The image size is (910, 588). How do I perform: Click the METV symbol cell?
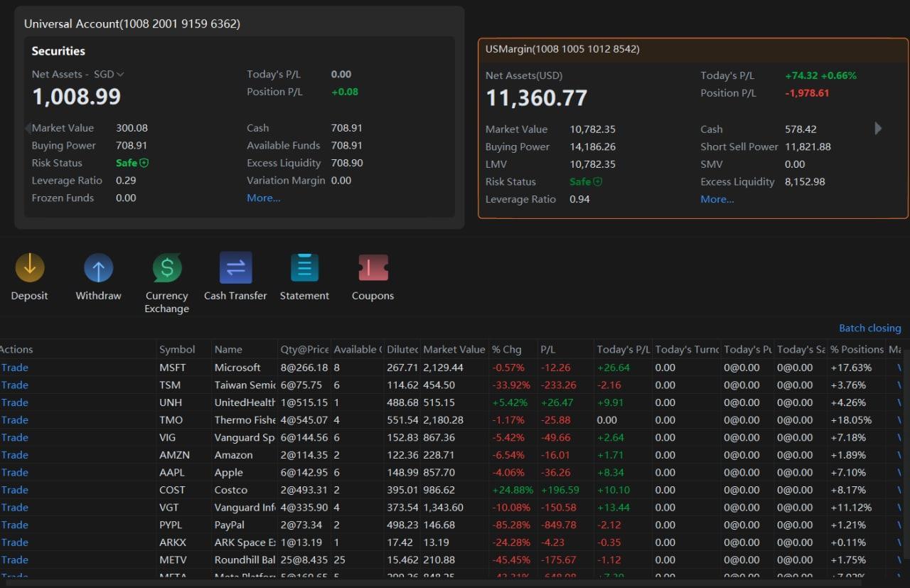coord(173,560)
